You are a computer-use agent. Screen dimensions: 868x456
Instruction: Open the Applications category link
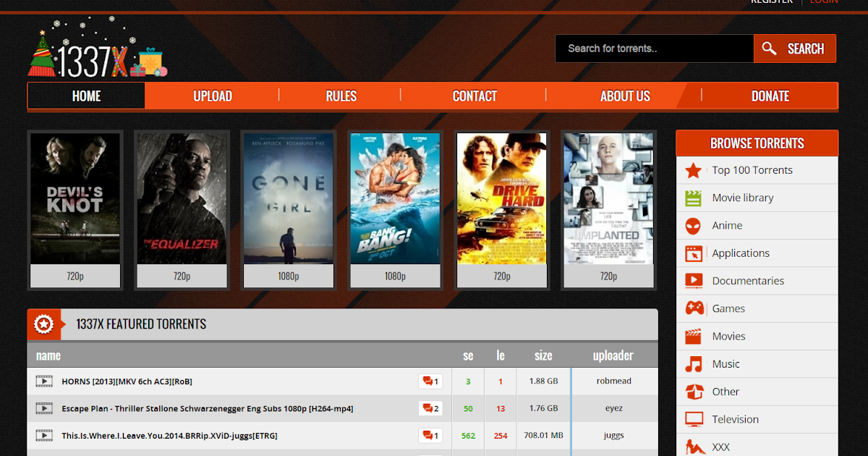(x=741, y=253)
